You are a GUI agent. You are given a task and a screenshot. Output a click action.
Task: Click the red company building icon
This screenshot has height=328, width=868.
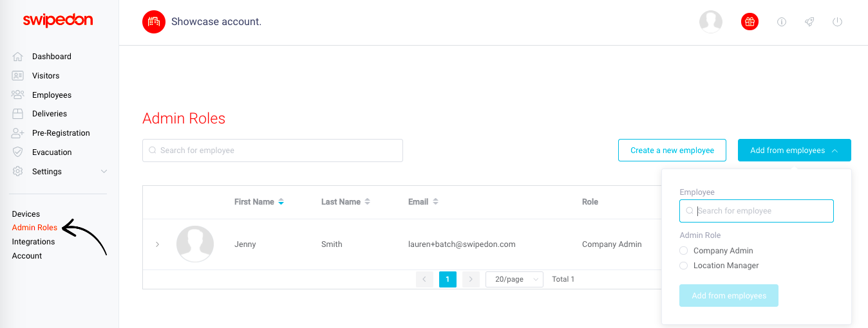[x=154, y=22]
